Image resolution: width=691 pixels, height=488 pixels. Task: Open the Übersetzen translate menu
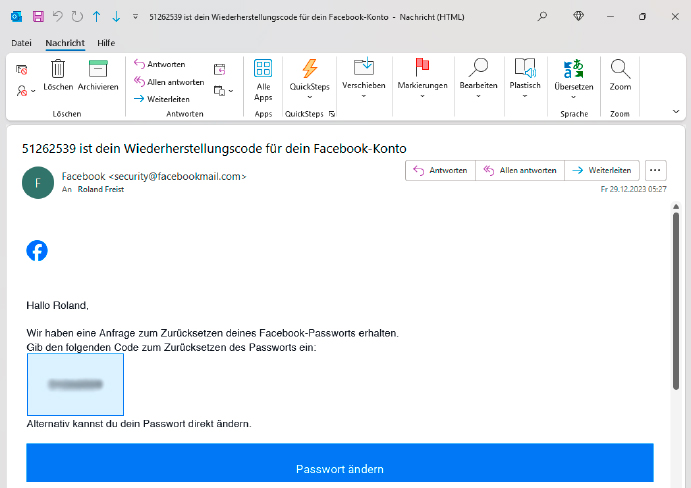point(573,79)
